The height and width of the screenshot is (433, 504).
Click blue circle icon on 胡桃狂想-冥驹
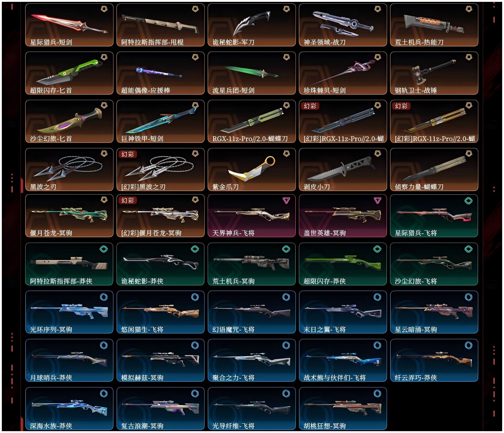(377, 394)
